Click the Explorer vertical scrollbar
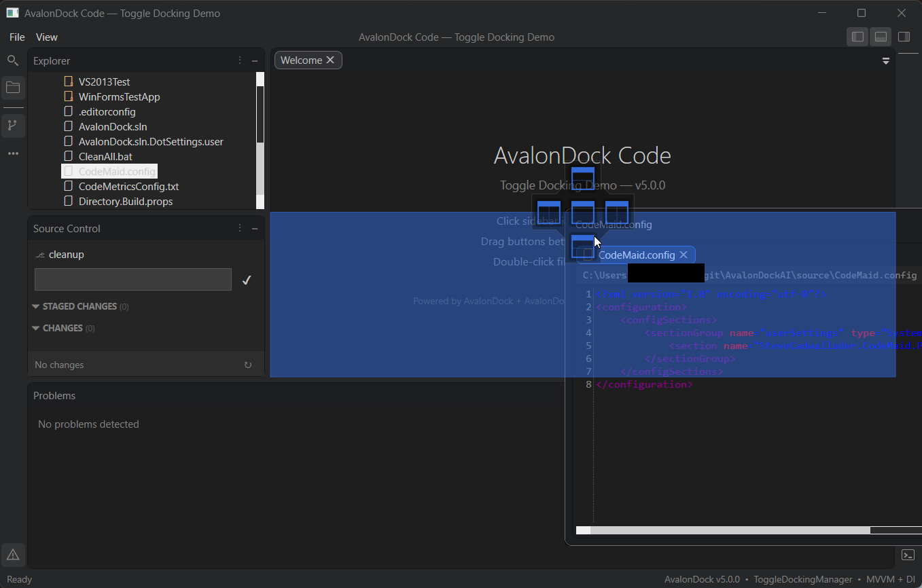Image resolution: width=922 pixels, height=588 pixels. 260,140
